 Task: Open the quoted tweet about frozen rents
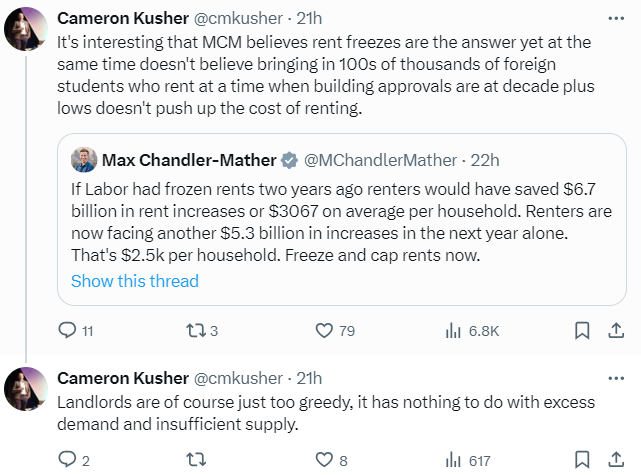pos(340,220)
